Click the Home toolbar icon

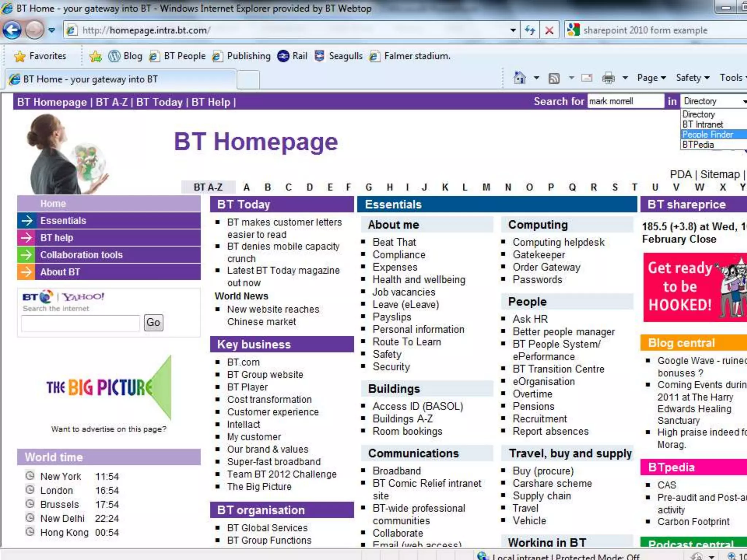point(519,78)
